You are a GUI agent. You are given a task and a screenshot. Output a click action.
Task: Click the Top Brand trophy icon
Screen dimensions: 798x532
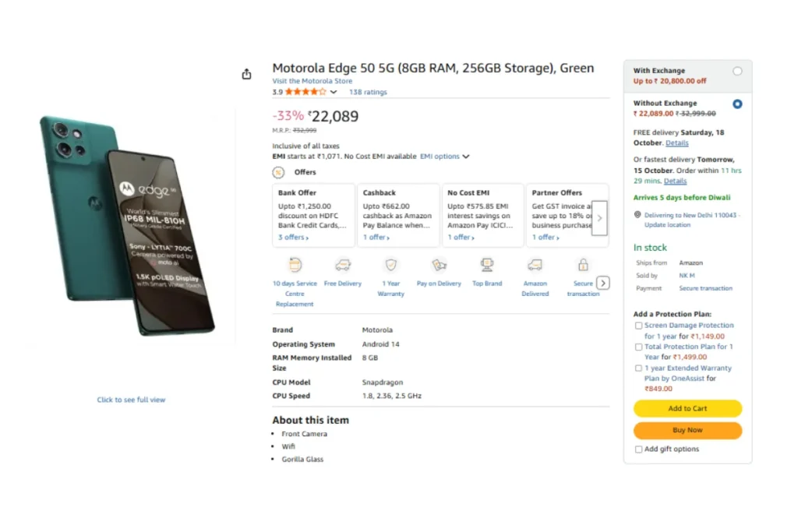coord(487,265)
